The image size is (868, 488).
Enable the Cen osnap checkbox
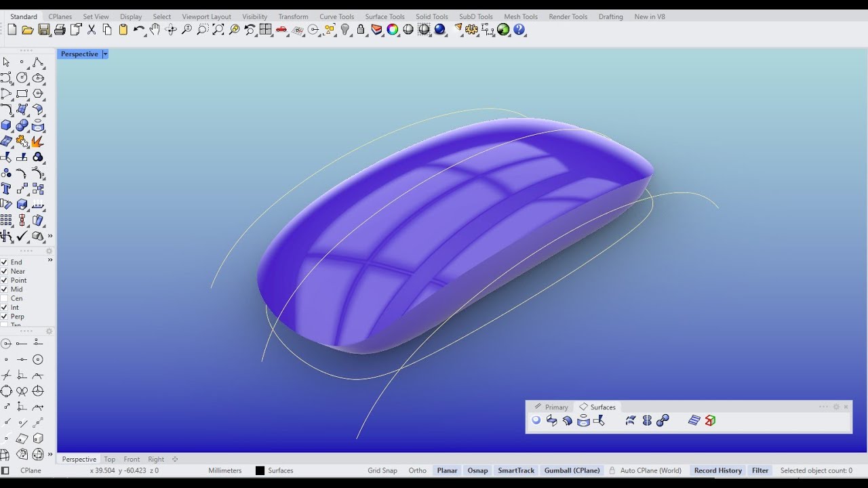pyautogui.click(x=4, y=298)
